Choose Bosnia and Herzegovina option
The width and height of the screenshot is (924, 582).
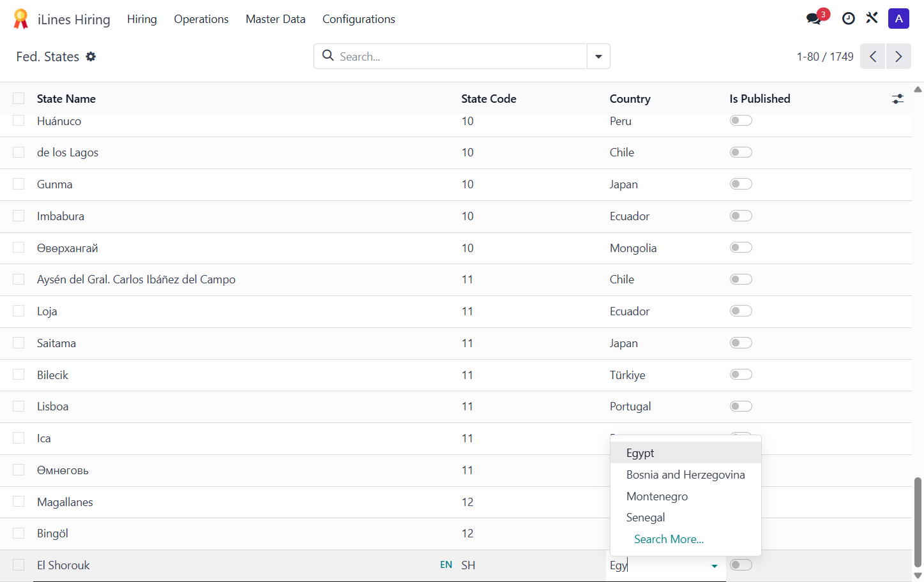(x=686, y=475)
